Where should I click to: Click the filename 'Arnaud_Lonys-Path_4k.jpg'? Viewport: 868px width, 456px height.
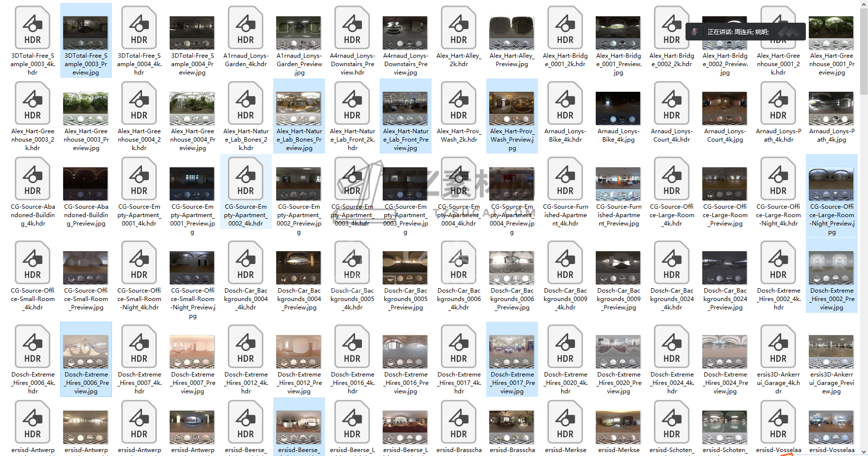coord(832,135)
